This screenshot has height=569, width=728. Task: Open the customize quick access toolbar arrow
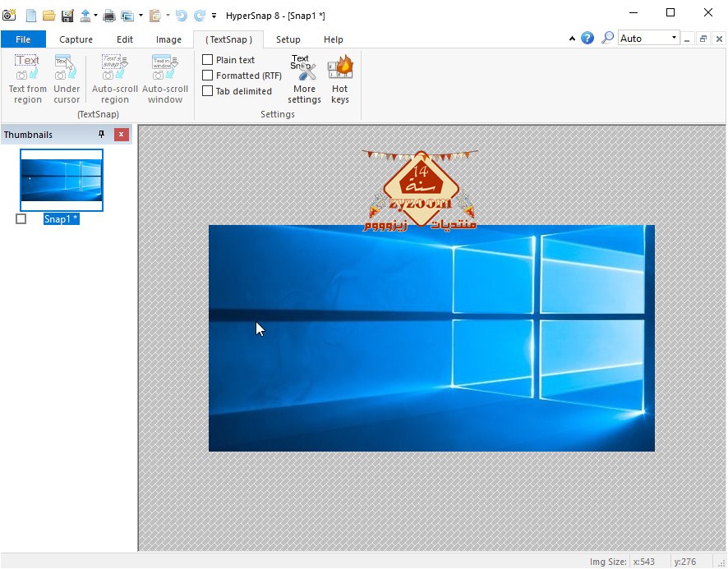(x=214, y=16)
